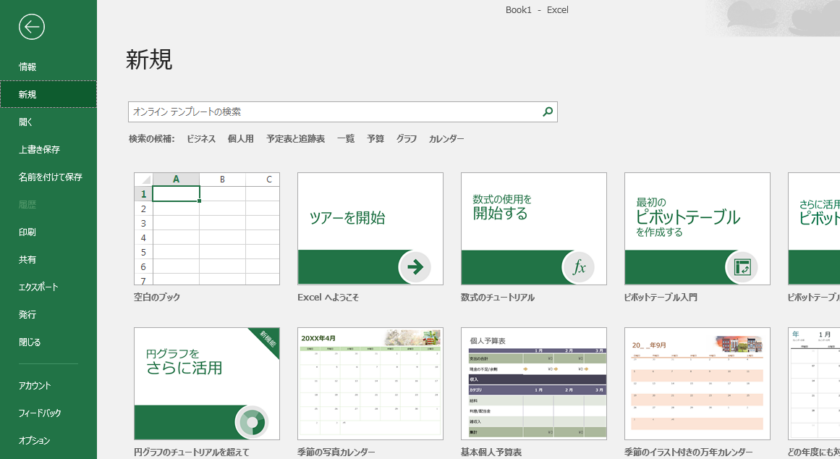Image resolution: width=840 pixels, height=459 pixels.
Task: Click the pivot table icon on template
Action: [742, 267]
